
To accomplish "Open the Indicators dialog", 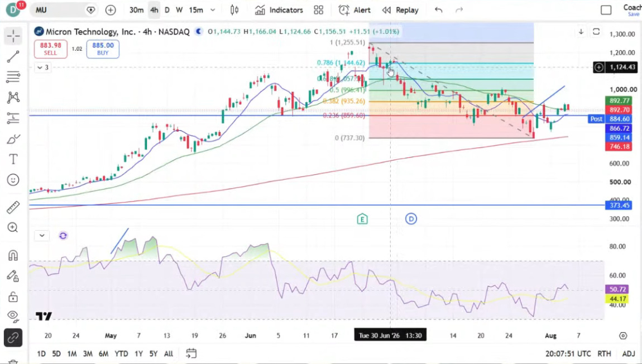I will 279,10.
